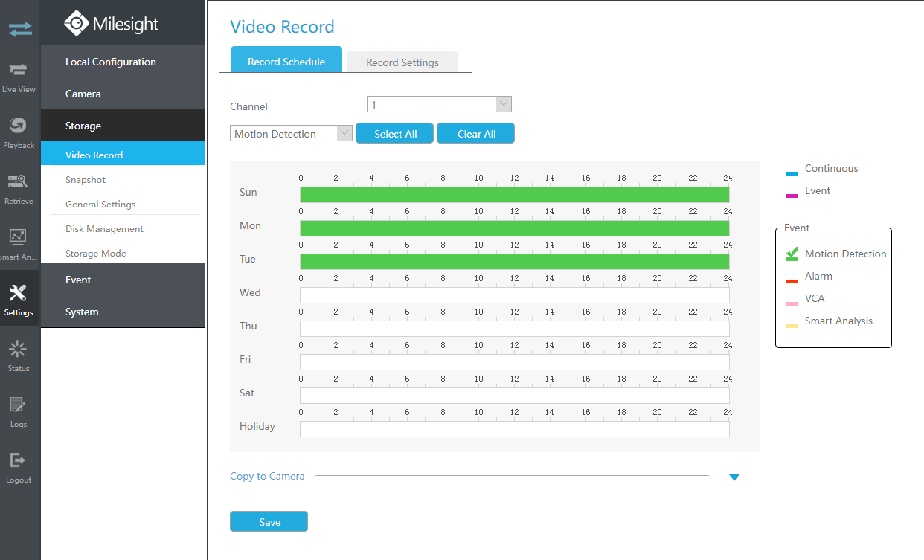Click the Sunday green schedule bar
Viewport: 924px width, 560px height.
(515, 195)
